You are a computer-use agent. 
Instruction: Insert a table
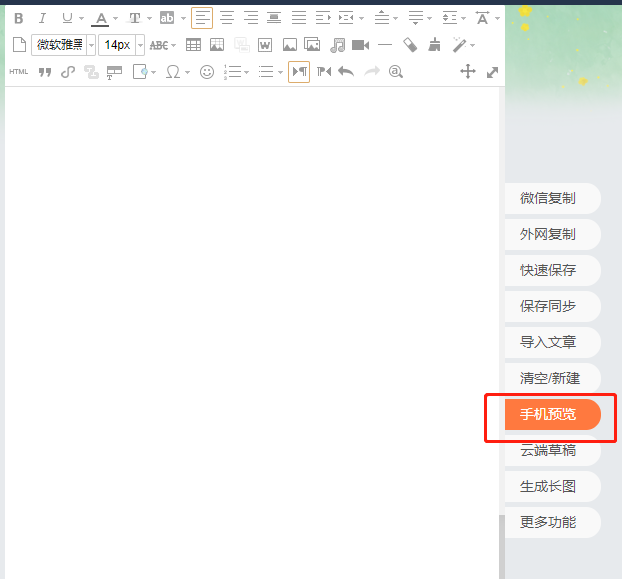point(193,45)
